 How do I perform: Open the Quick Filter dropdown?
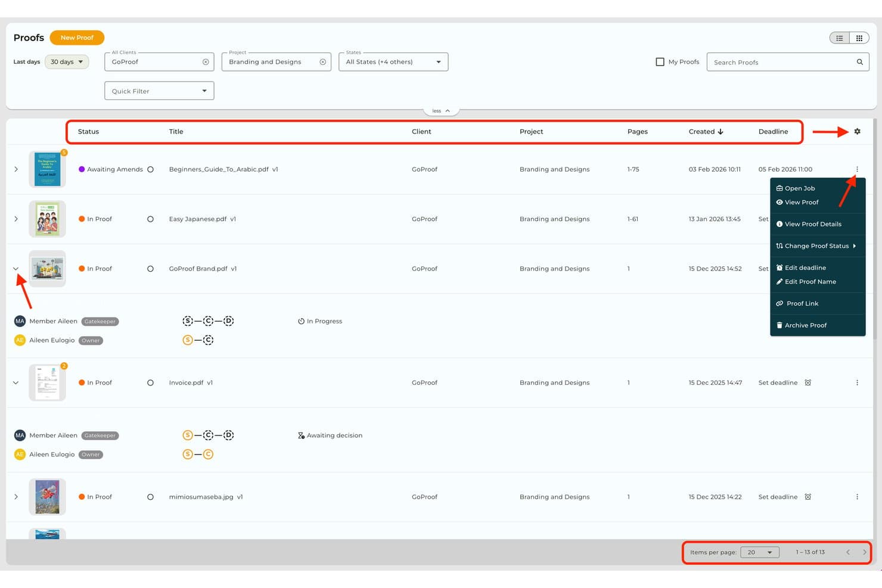pyautogui.click(x=159, y=91)
